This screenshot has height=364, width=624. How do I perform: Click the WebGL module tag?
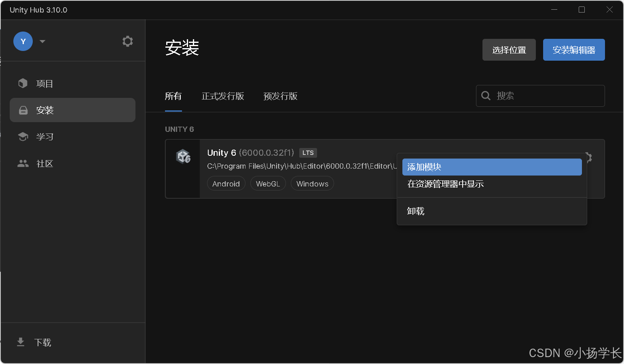(268, 184)
